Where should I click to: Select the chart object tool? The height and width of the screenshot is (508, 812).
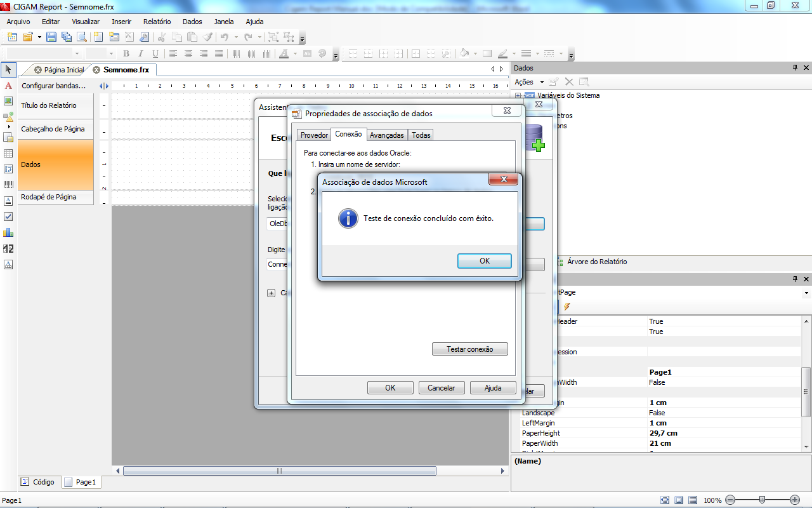coord(8,232)
